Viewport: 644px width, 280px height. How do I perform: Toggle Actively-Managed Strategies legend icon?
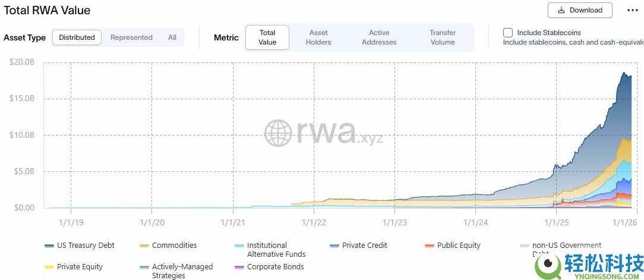pyautogui.click(x=144, y=268)
